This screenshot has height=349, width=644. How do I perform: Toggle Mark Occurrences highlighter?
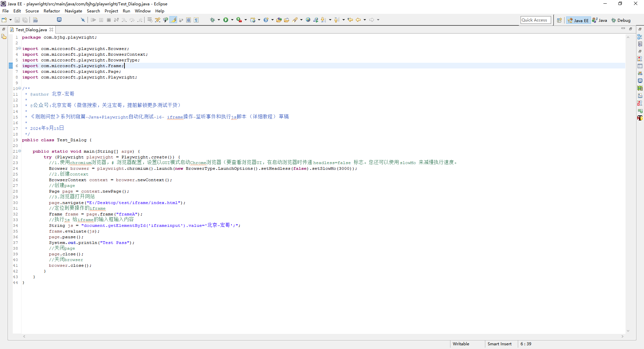pos(173,20)
